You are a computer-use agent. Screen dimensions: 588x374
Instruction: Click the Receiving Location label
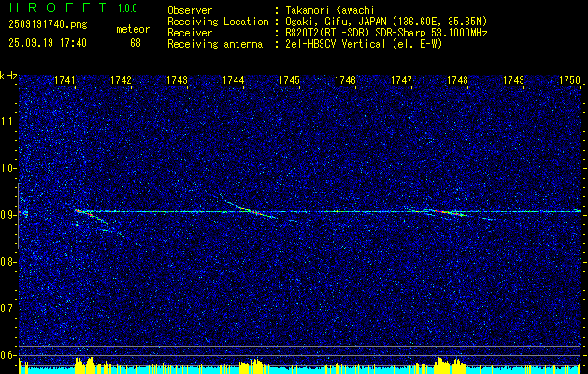pos(218,22)
